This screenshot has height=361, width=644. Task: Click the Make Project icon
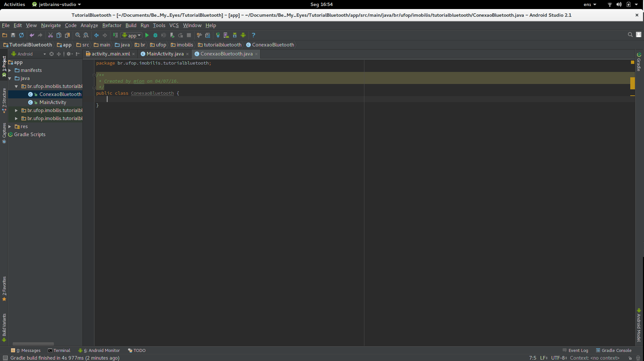tap(116, 35)
